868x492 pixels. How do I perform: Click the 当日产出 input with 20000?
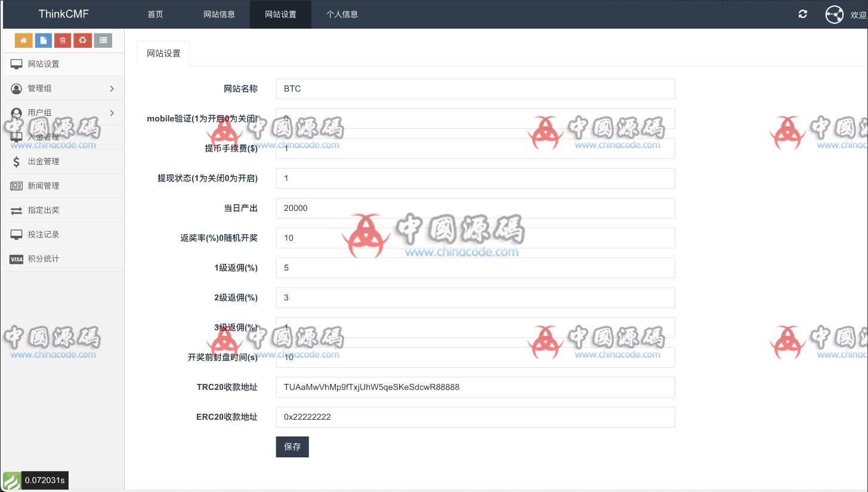475,208
